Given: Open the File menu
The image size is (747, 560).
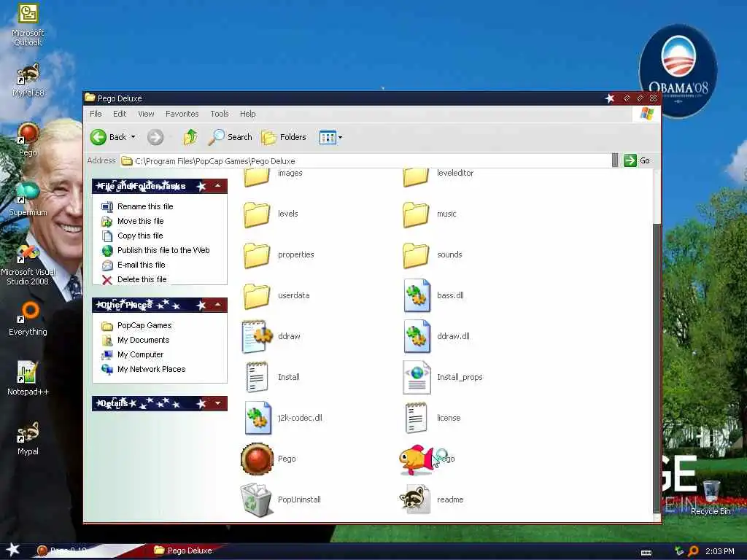Looking at the screenshot, I should [96, 114].
